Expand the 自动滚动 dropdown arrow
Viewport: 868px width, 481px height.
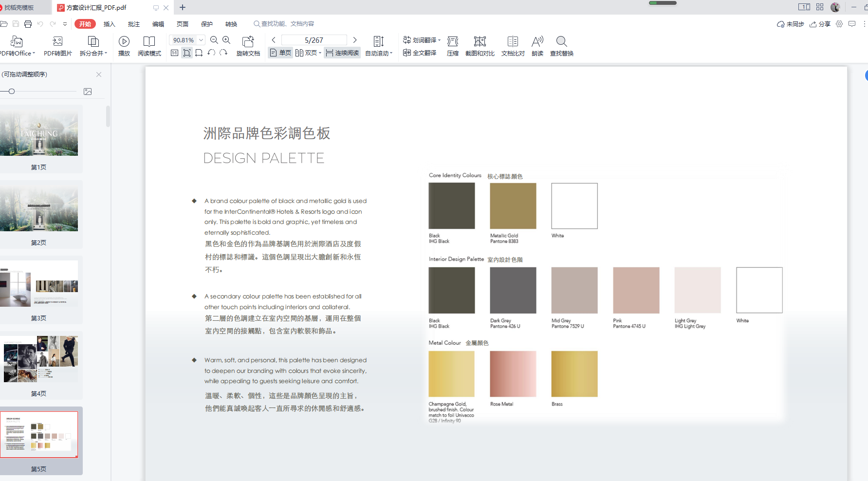point(391,53)
